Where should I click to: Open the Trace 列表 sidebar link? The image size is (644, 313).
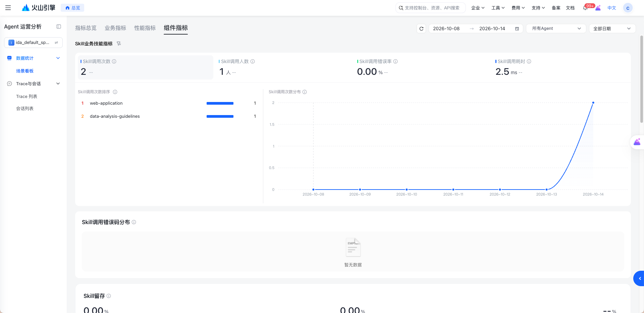(x=27, y=96)
